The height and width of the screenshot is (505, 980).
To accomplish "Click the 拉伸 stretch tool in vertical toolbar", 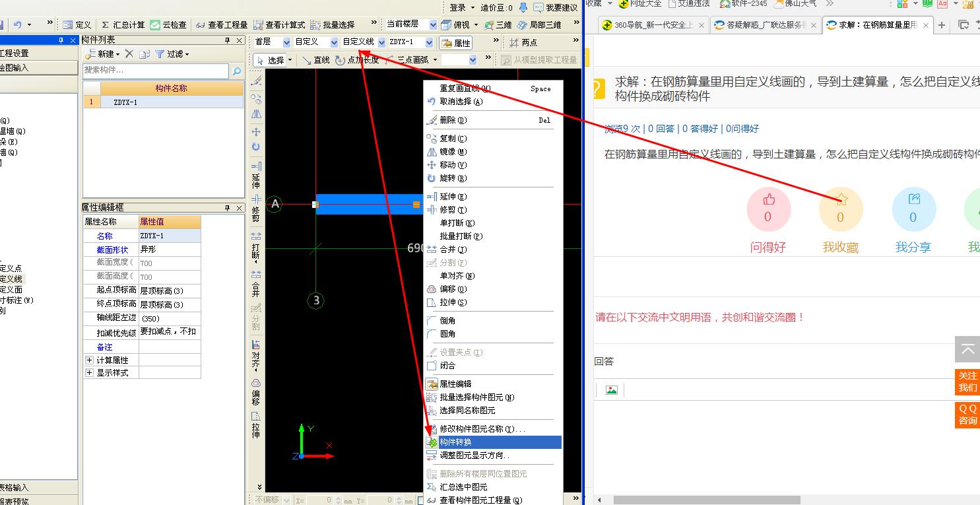I will [x=256, y=425].
